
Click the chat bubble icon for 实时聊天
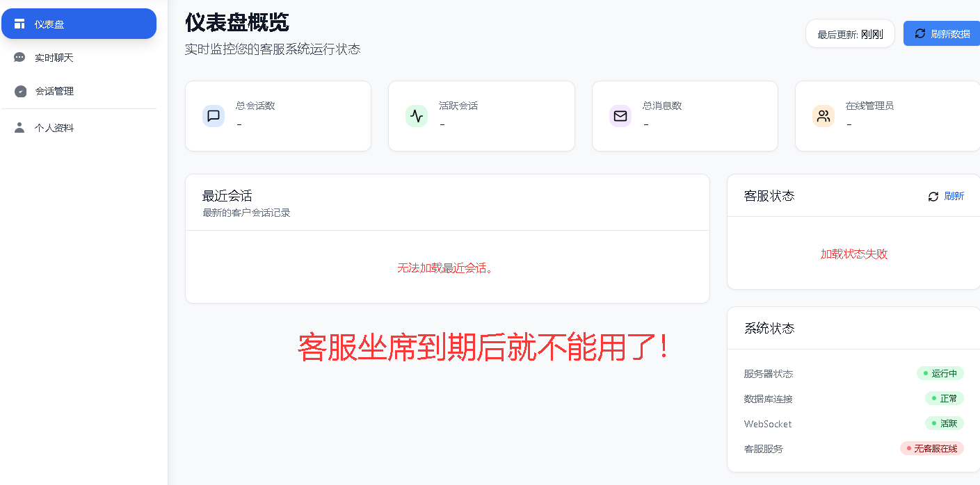click(19, 58)
